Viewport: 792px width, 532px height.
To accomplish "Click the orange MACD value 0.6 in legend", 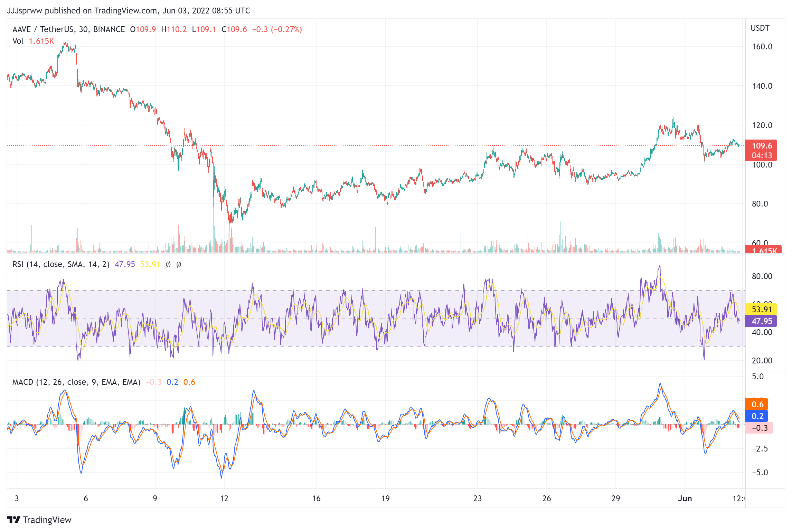I will tap(189, 382).
